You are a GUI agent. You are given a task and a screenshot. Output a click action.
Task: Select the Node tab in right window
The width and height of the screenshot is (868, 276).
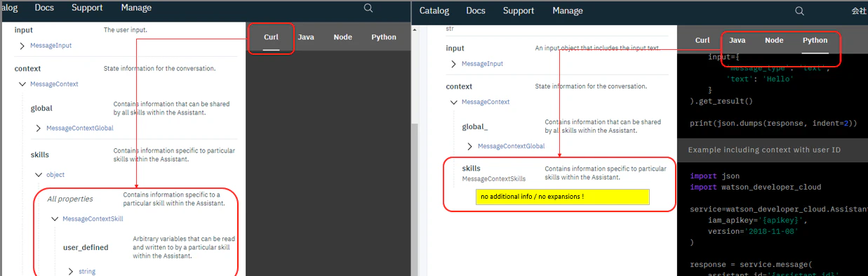tap(774, 40)
